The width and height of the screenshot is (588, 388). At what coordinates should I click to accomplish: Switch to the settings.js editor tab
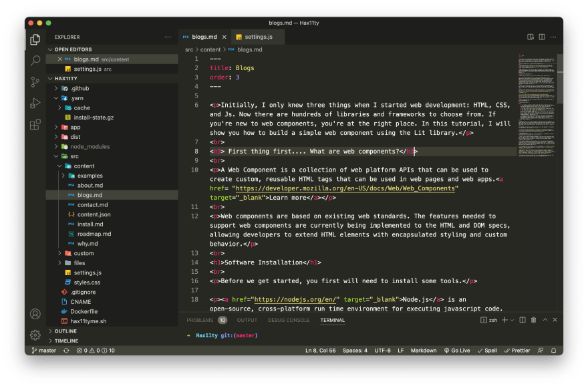pos(258,37)
